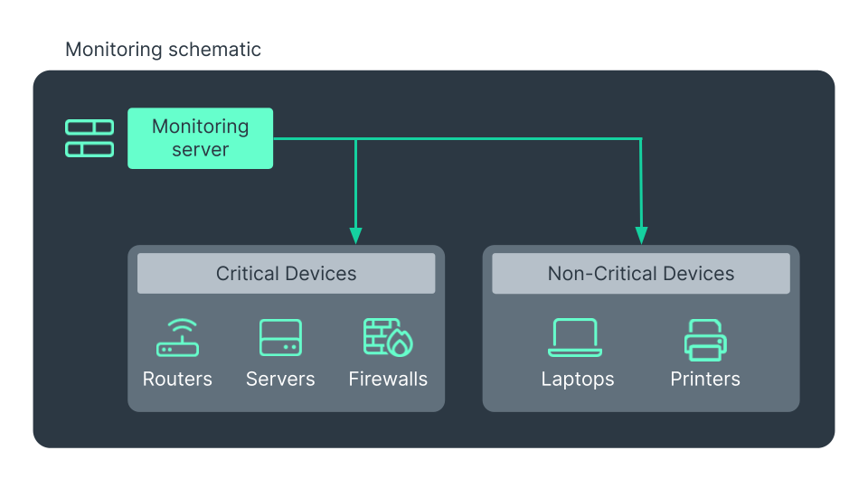Viewport: 868px width, 488px height.
Task: Click the Servers device icon
Action: tap(280, 338)
